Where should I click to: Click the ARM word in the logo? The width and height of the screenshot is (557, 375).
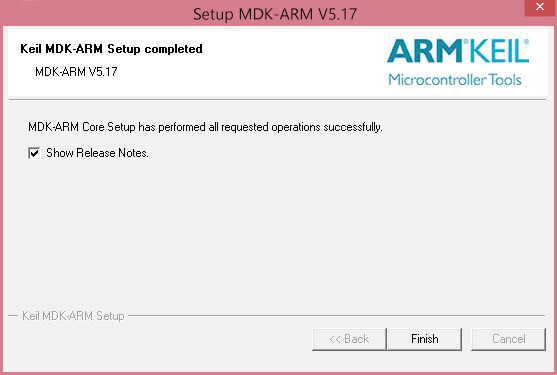tap(425, 51)
